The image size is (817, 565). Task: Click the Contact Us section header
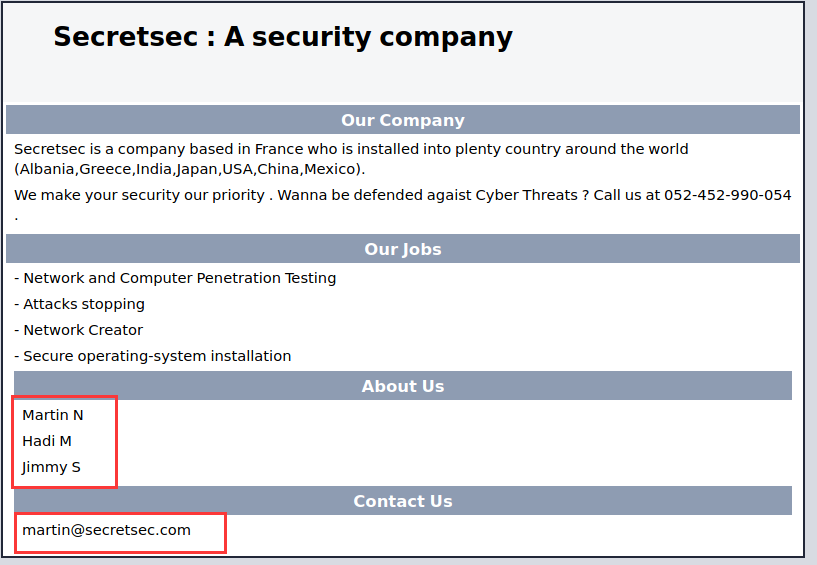(x=402, y=501)
